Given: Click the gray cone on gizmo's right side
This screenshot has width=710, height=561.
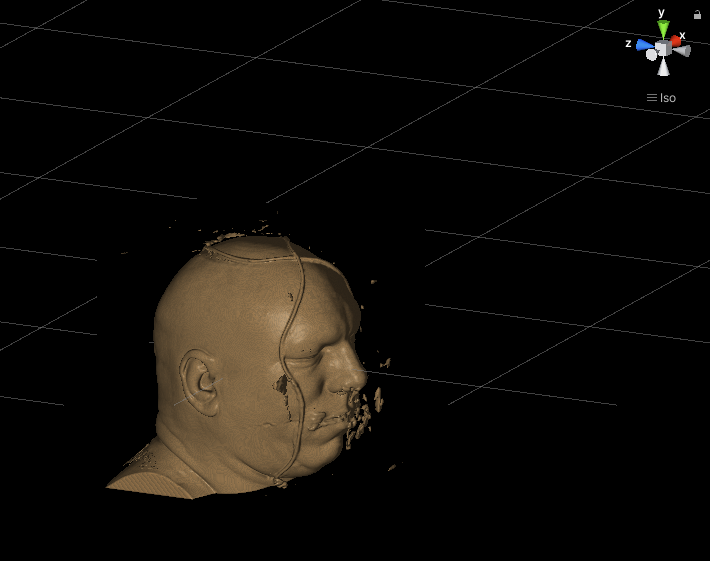Looking at the screenshot, I should [x=682, y=51].
